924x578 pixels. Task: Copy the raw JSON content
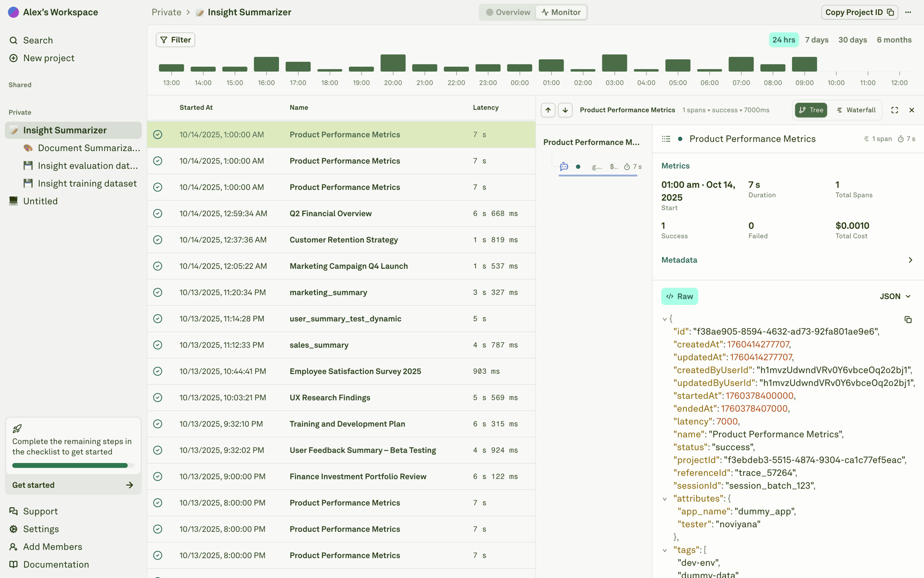[x=908, y=320]
